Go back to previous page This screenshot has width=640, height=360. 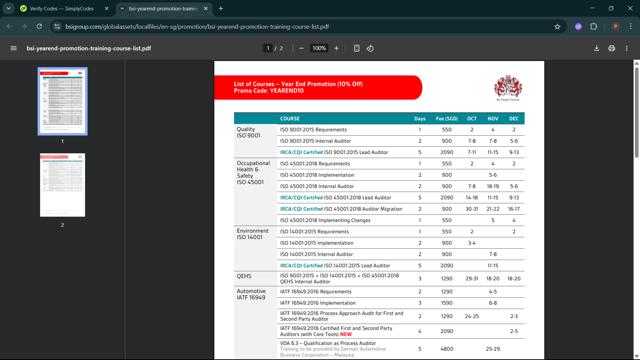click(x=9, y=27)
